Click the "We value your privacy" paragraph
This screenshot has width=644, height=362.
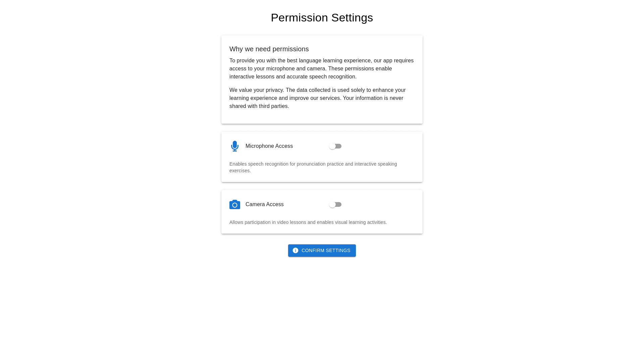(317, 98)
